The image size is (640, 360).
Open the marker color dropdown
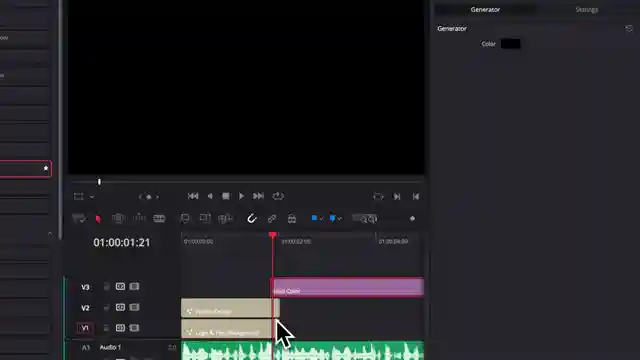click(340, 219)
